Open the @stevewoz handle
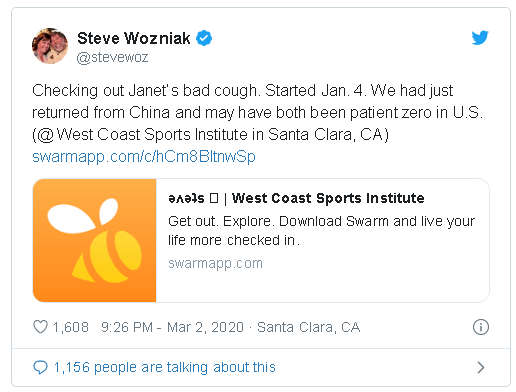 [x=112, y=57]
